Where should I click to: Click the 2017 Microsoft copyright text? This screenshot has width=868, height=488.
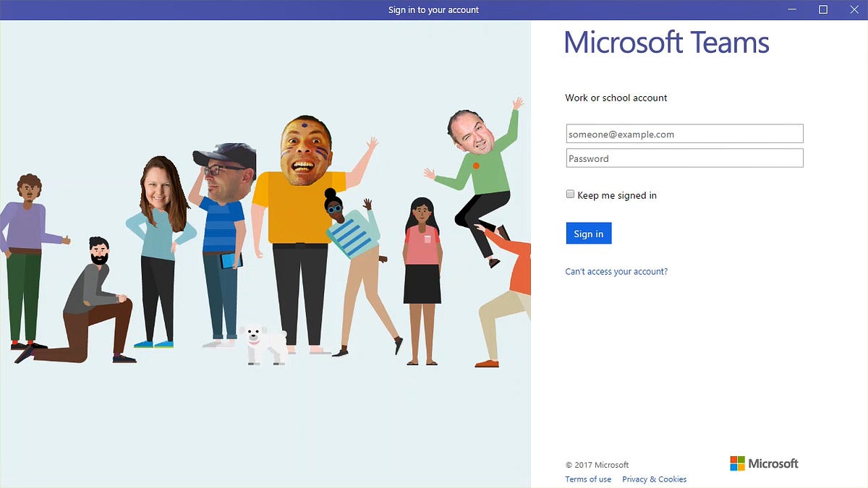(x=597, y=464)
